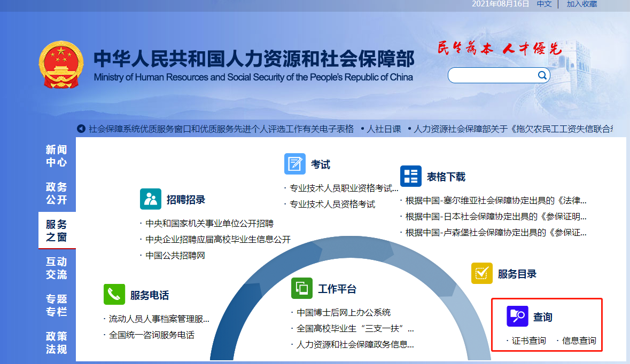This screenshot has width=630, height=364.
Task: Open 中央企业招聘应届高校毕业生信息公开 link
Action: [218, 240]
